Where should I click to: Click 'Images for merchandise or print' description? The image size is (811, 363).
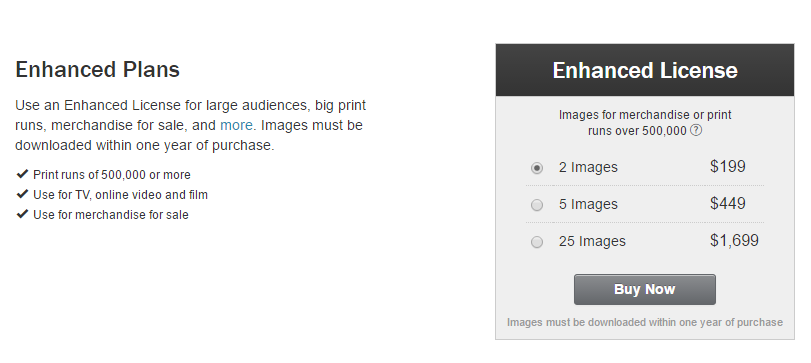645,115
